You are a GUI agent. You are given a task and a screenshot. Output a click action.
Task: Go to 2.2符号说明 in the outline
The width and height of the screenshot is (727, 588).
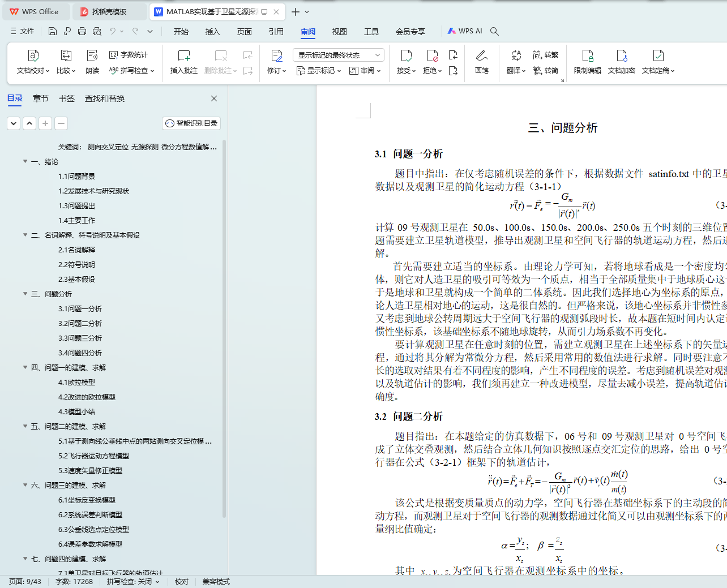pos(76,265)
